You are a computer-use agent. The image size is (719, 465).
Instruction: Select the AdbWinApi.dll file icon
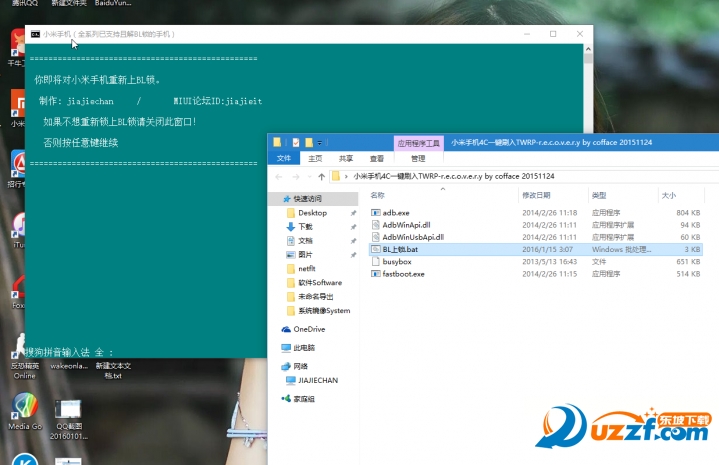376,225
